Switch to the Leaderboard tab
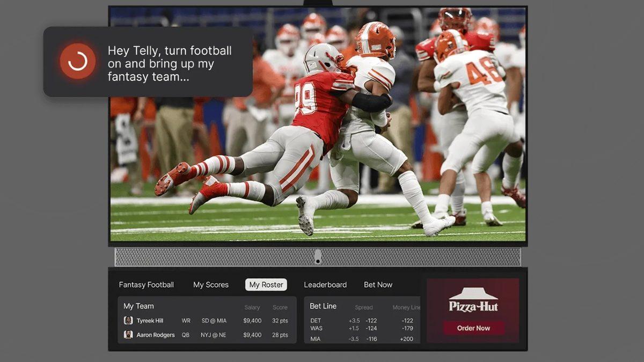Image resolution: width=644 pixels, height=362 pixels. 325,285
